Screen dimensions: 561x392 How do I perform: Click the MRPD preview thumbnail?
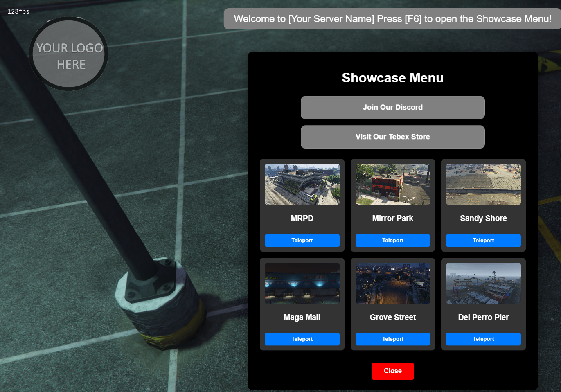pos(302,184)
